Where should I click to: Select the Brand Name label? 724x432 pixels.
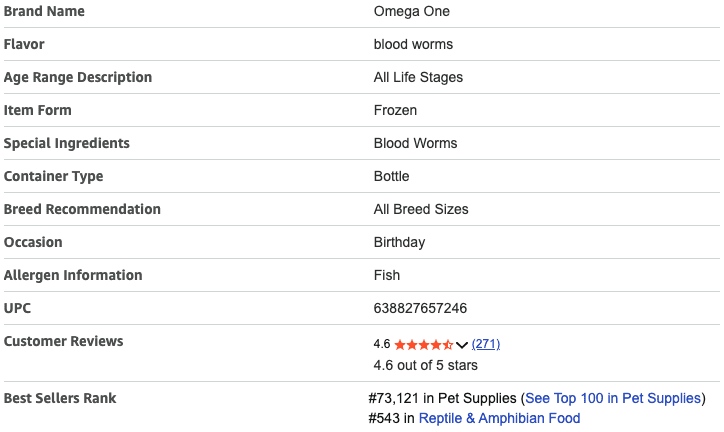pyautogui.click(x=44, y=11)
